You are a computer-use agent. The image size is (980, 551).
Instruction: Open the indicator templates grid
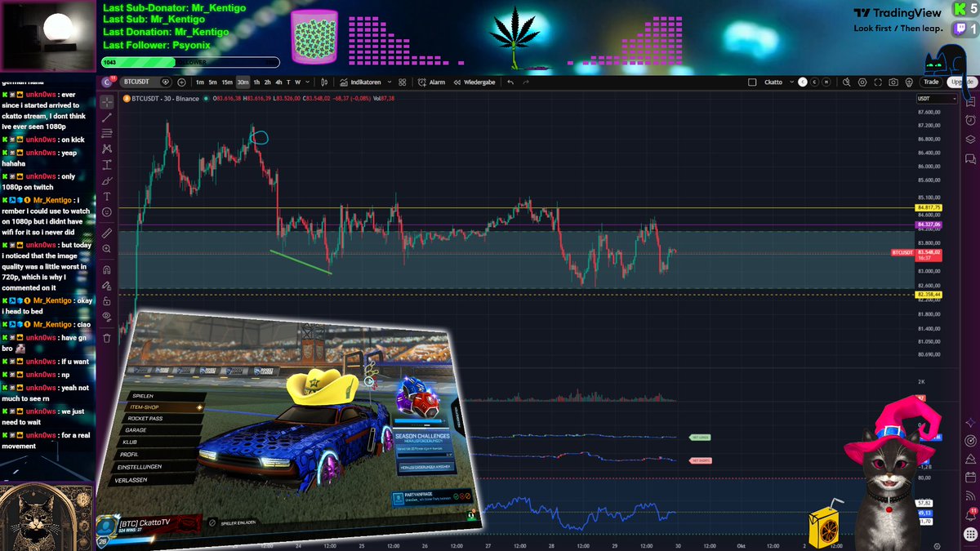(x=402, y=82)
